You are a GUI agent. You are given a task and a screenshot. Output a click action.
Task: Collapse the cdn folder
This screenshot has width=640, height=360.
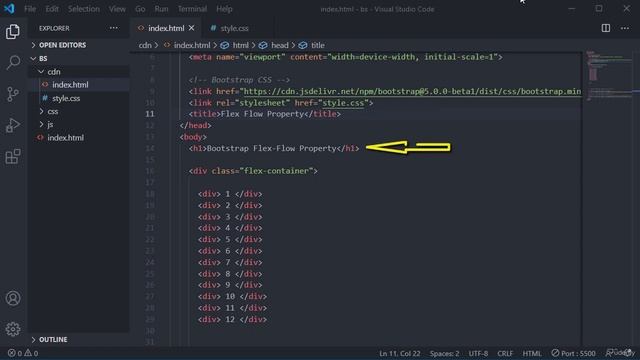click(x=54, y=72)
